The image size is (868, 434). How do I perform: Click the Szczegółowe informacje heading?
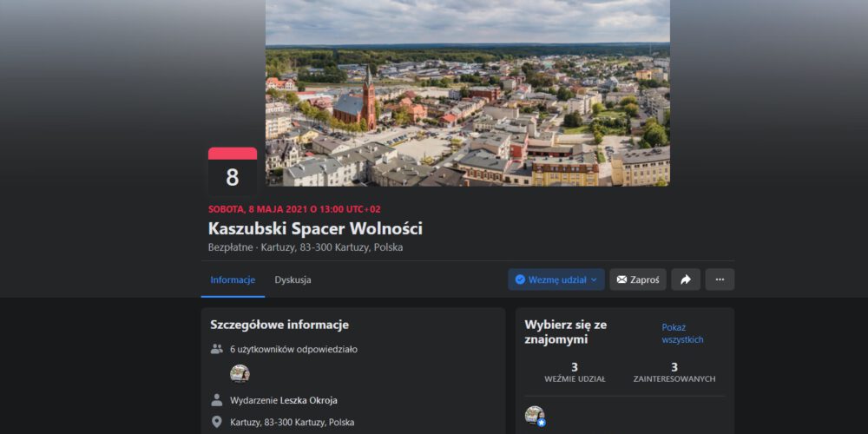click(279, 325)
